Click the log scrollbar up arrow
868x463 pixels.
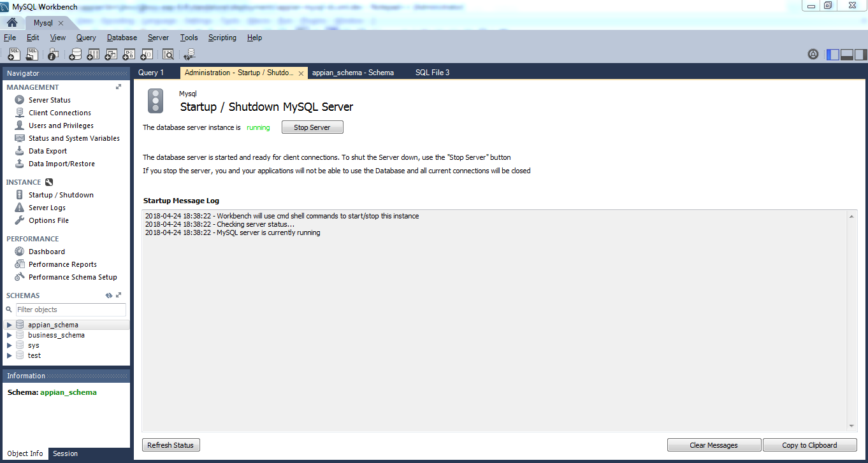[851, 217]
